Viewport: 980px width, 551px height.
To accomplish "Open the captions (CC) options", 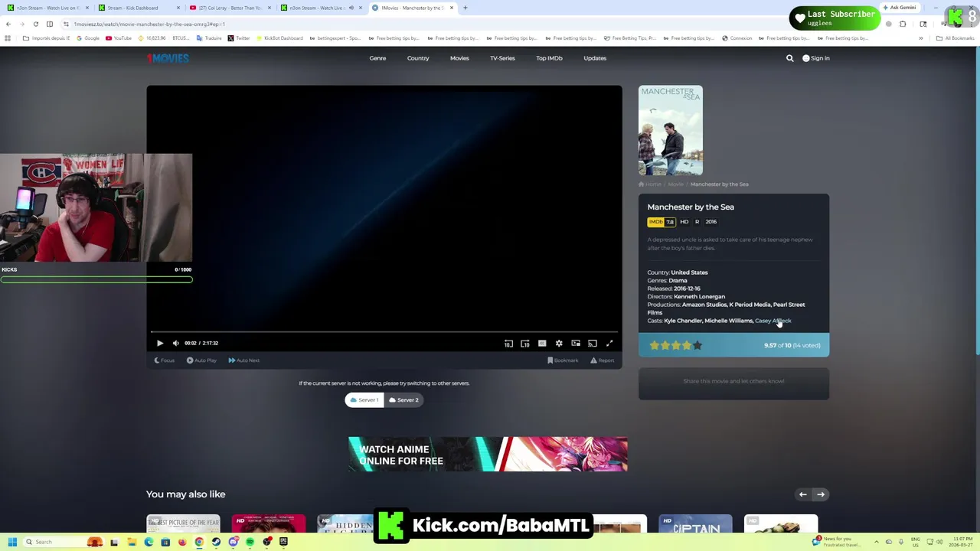I will (542, 344).
